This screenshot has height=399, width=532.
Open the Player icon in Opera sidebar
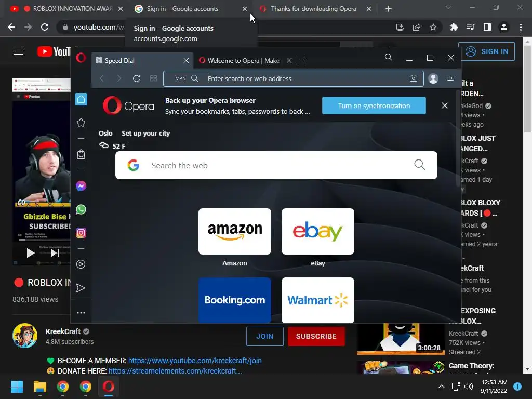click(x=81, y=264)
